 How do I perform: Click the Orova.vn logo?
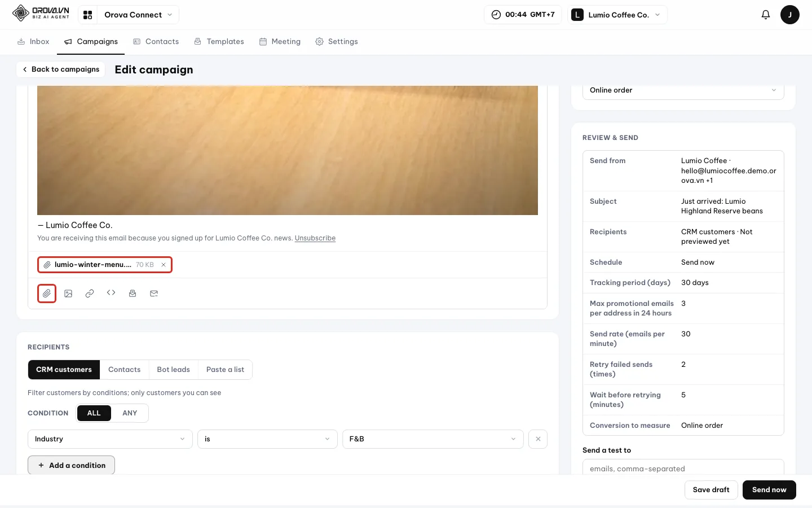pyautogui.click(x=41, y=13)
